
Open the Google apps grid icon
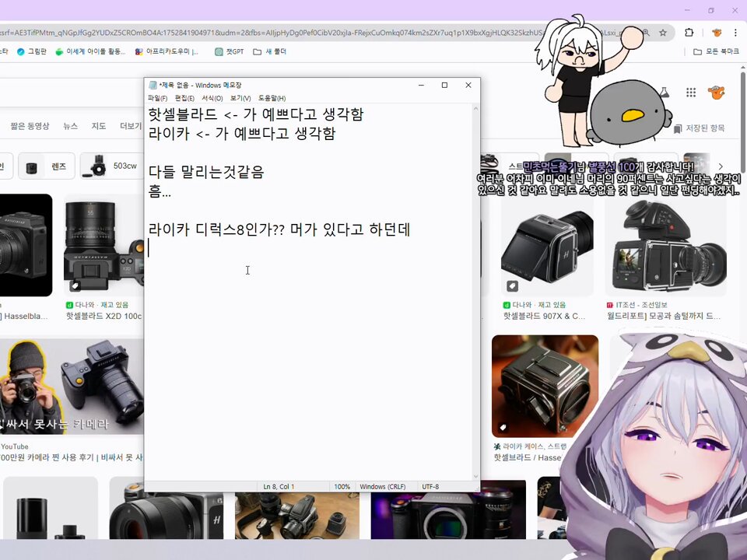coord(691,93)
